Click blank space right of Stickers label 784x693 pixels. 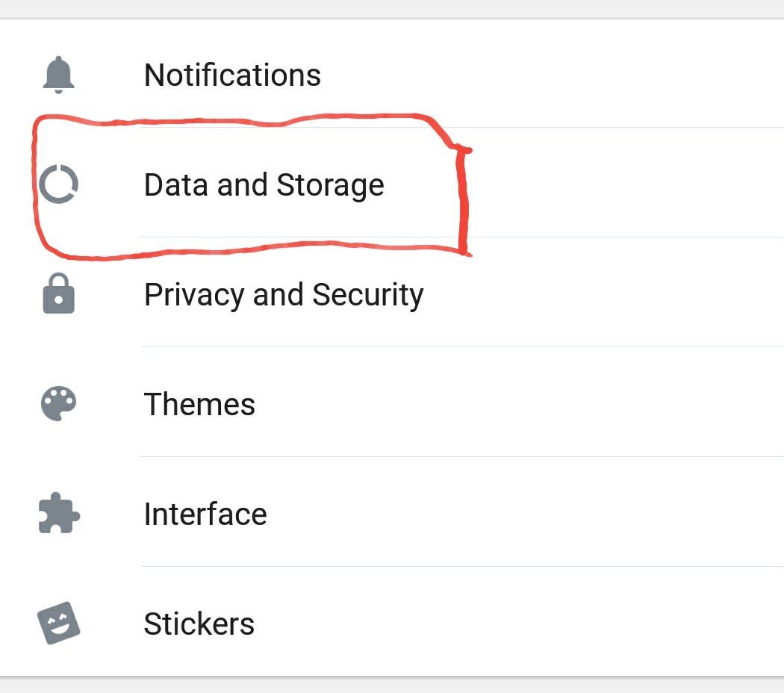520,624
